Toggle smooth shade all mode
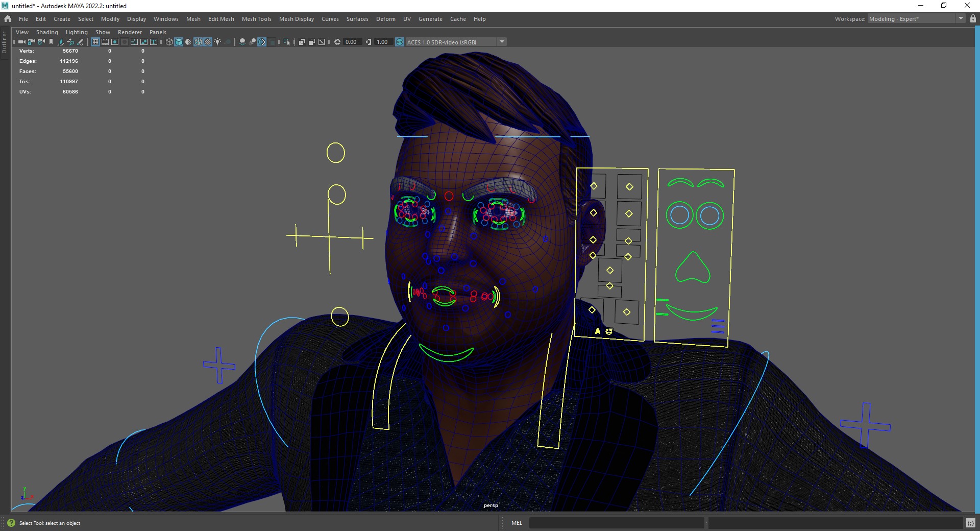Screen dimensions: 980x531 tap(179, 42)
